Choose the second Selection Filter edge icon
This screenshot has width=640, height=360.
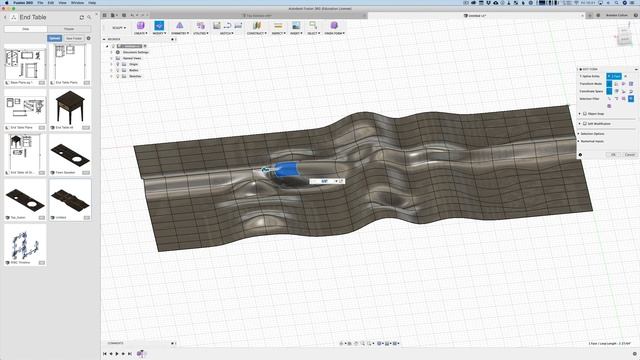616,99
